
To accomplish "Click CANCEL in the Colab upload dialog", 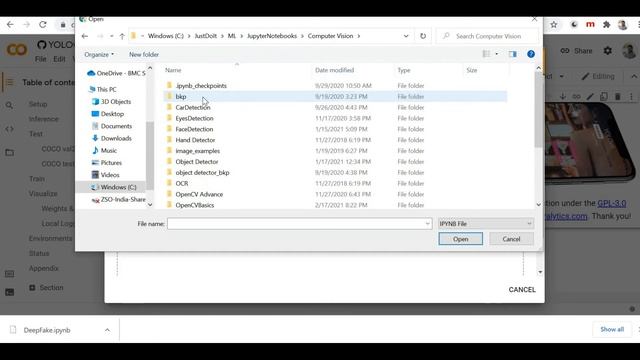I will (522, 290).
